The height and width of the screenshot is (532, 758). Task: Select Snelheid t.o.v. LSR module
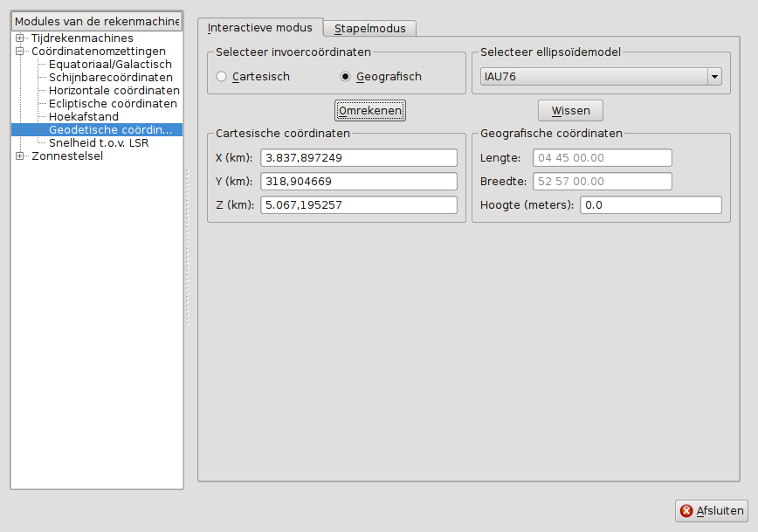(99, 143)
